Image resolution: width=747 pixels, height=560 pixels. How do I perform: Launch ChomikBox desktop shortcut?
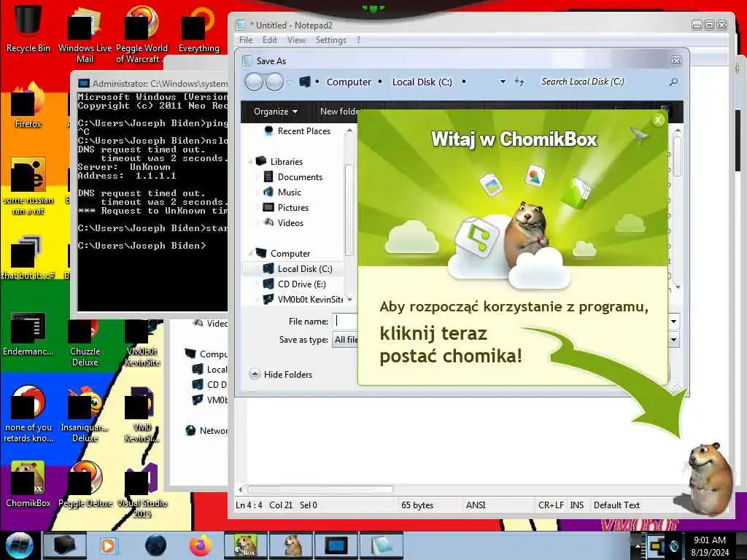point(28,485)
